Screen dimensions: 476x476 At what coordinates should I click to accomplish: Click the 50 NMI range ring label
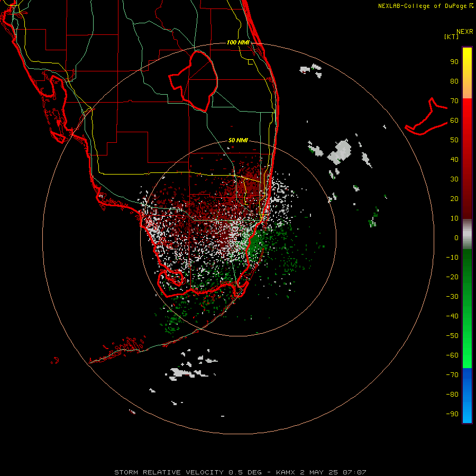click(x=238, y=140)
